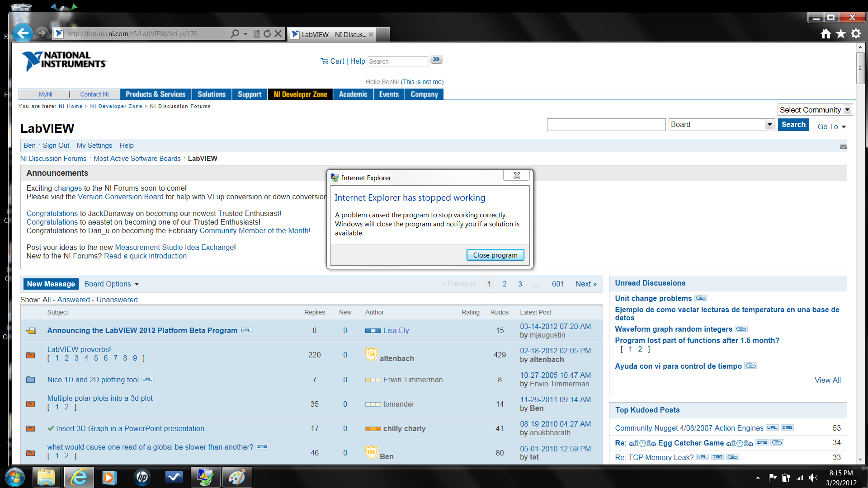
Task: Click the shopping Cart icon
Action: [x=324, y=61]
